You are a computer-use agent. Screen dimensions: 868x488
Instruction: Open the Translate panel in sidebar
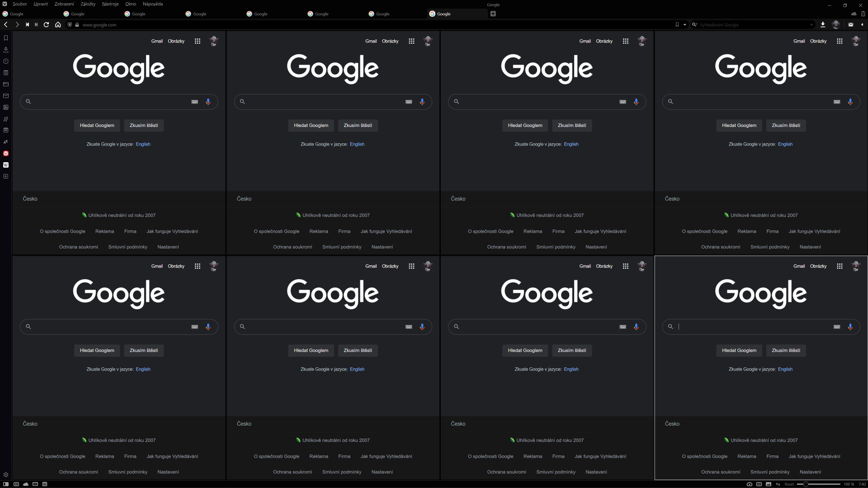click(6, 142)
